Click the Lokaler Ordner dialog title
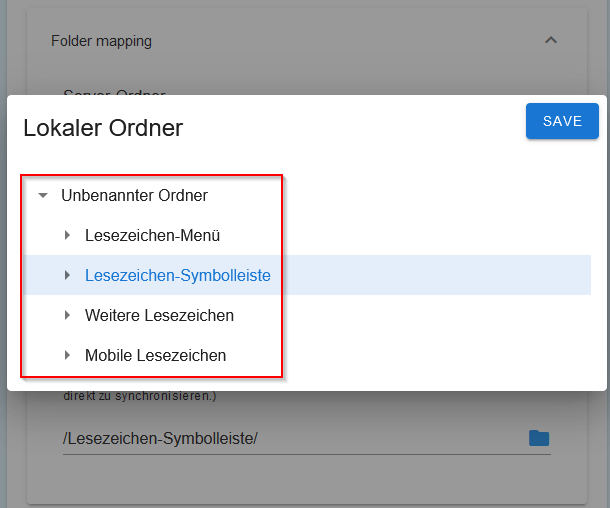This screenshot has width=610, height=508. (103, 127)
